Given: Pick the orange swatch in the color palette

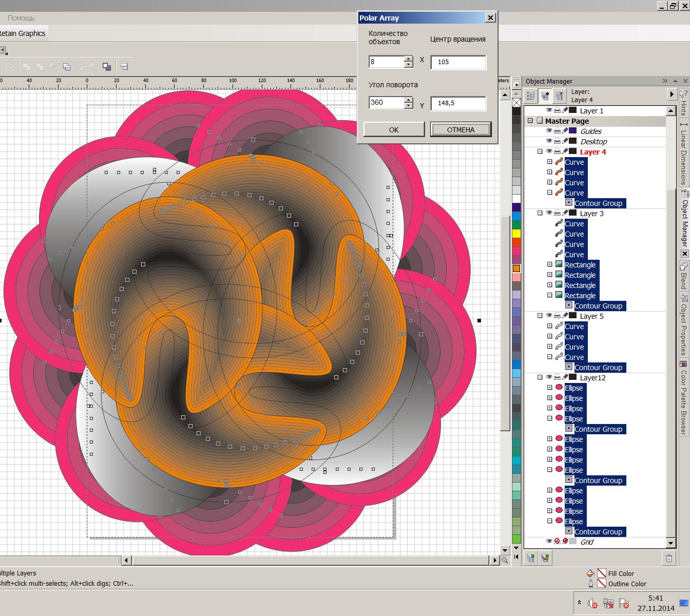Looking at the screenshot, I should [516, 268].
